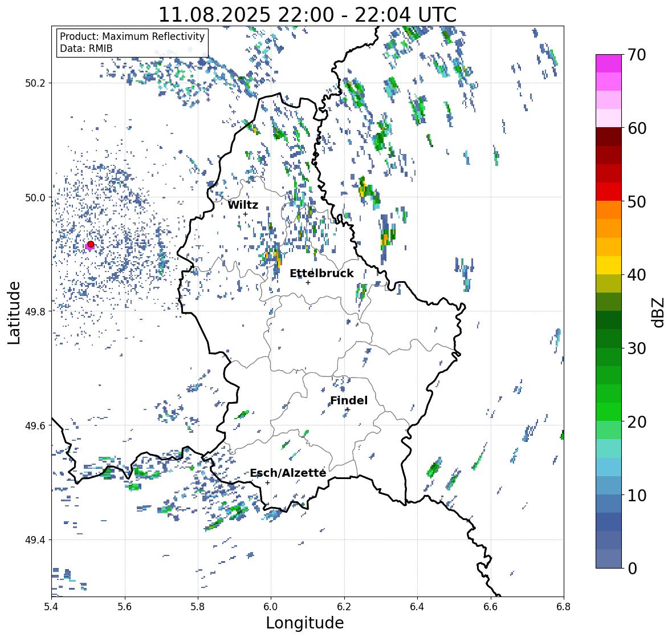This screenshot has width=672, height=637.
Task: Click the 50 colorbar tick value
Action: tap(637, 201)
